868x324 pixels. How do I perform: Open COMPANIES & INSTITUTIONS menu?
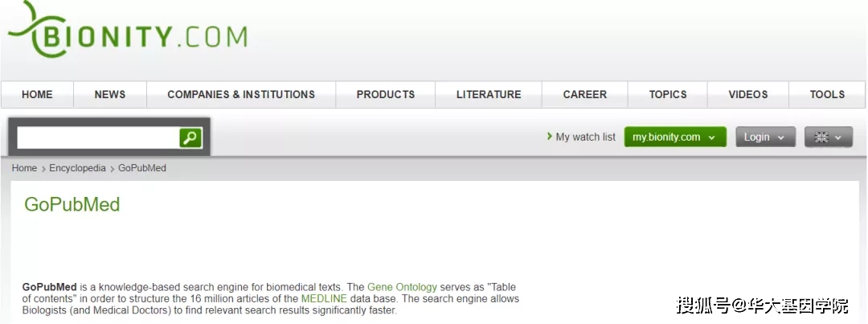click(x=241, y=95)
